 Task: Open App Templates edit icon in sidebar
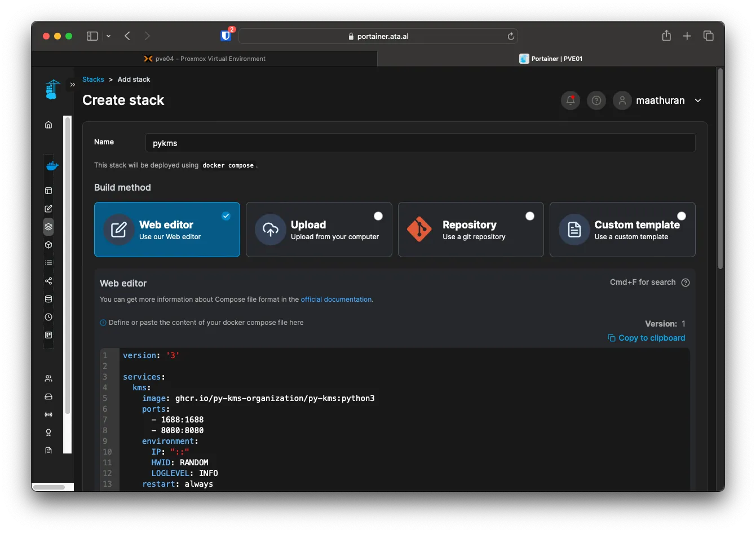48,209
